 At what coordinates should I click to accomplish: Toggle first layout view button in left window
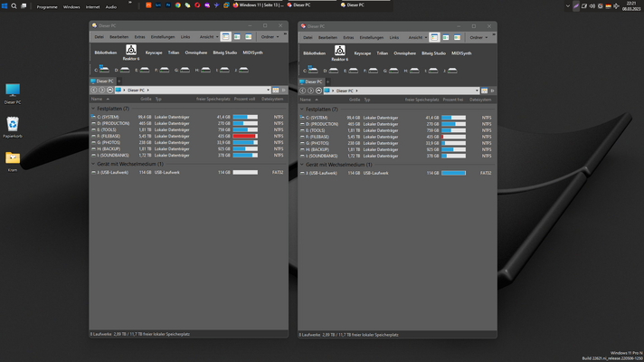click(x=225, y=37)
